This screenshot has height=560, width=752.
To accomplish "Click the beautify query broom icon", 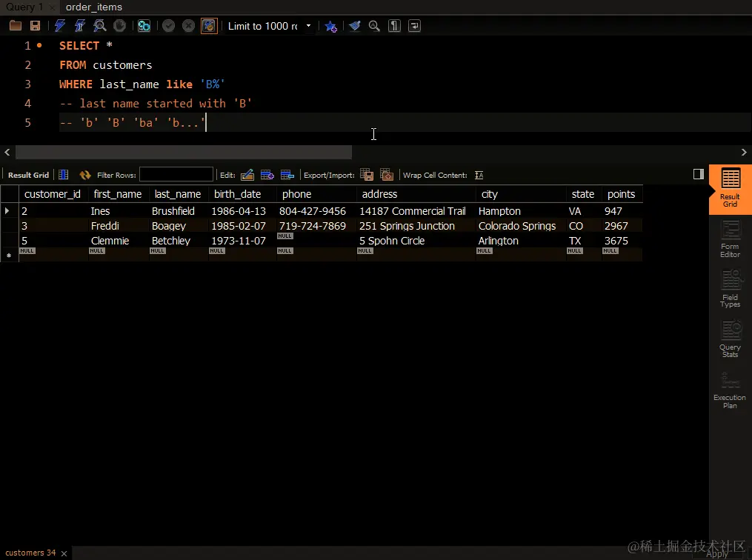I will [x=354, y=26].
